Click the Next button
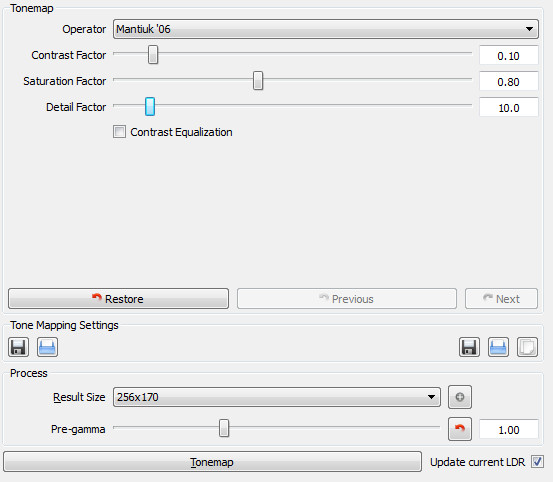The width and height of the screenshot is (553, 482). (x=502, y=299)
